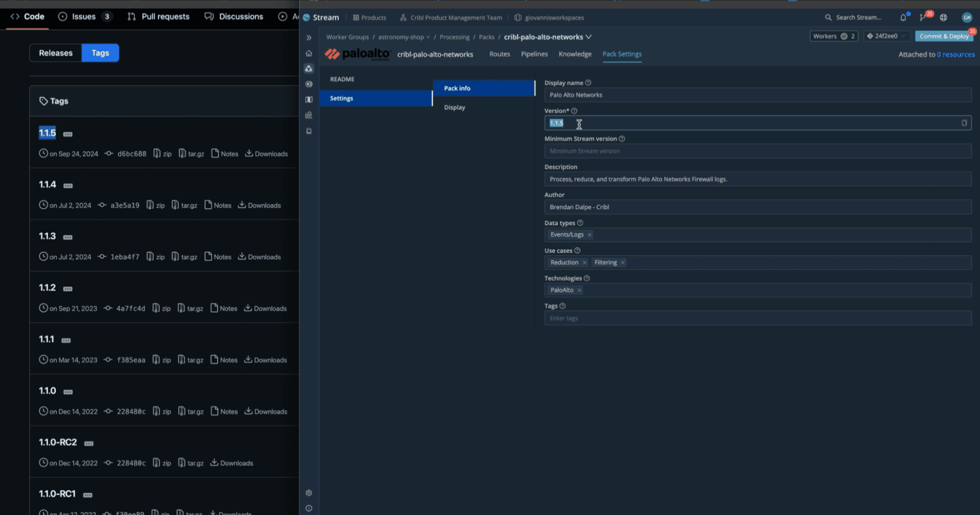Open the 0 resources link
The height and width of the screenshot is (515, 980).
955,54
